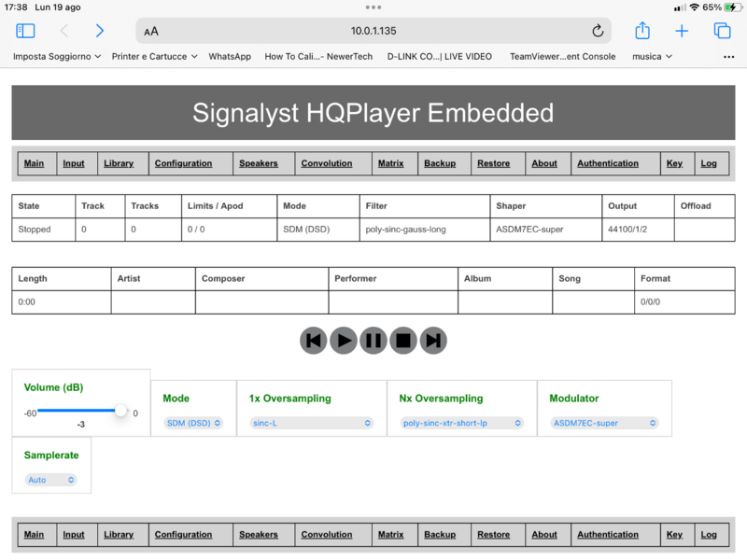This screenshot has width=747, height=560.
Task: Open Backup in the top navigation
Action: pos(440,163)
